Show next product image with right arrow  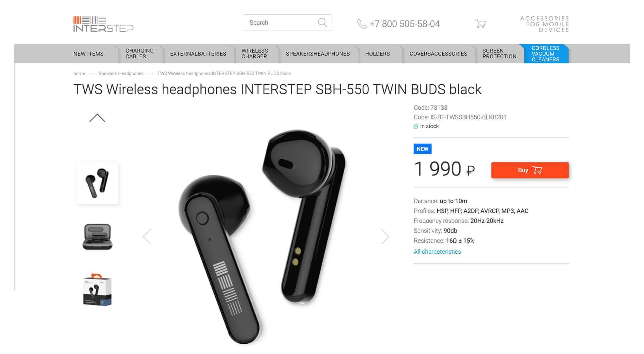(385, 237)
